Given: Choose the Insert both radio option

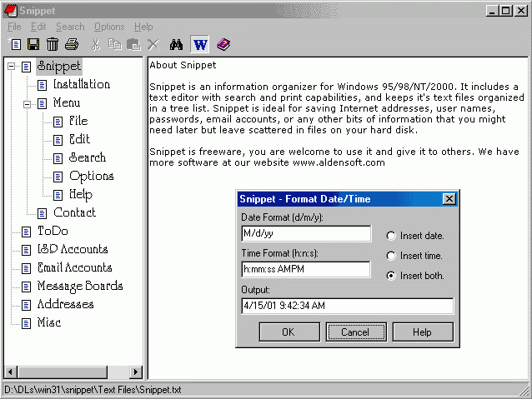Looking at the screenshot, I should pyautogui.click(x=392, y=276).
